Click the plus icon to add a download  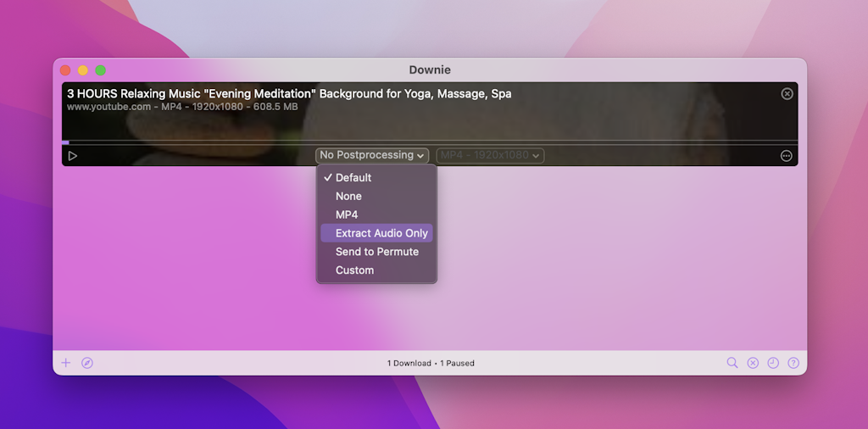[x=66, y=363]
